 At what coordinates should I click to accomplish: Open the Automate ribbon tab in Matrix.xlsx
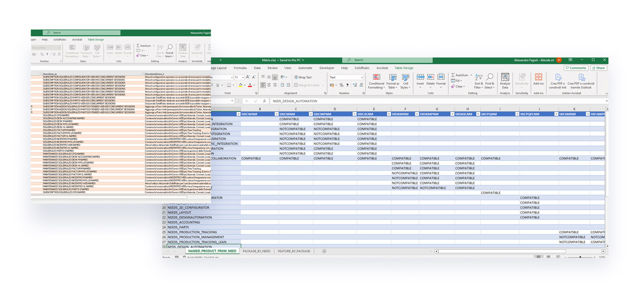click(x=305, y=68)
